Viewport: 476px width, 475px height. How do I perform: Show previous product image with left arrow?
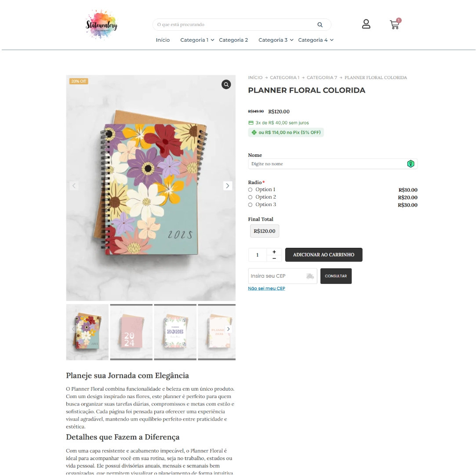point(74,186)
